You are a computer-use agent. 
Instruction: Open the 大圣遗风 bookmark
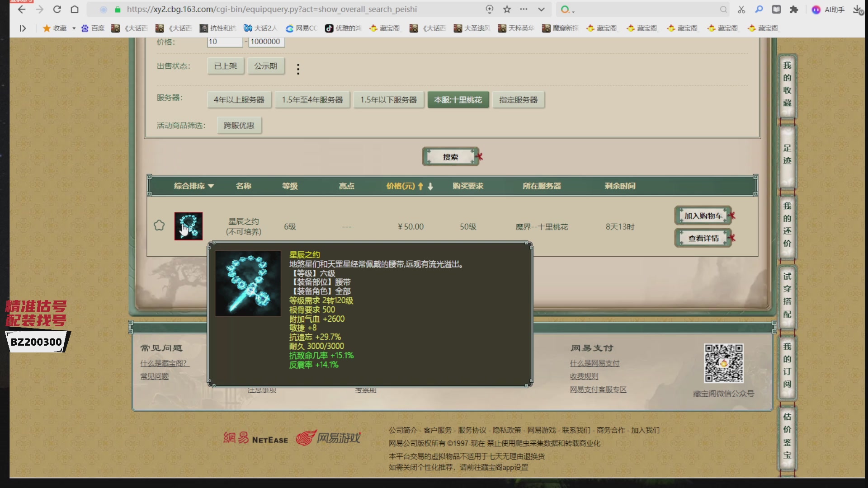(472, 28)
